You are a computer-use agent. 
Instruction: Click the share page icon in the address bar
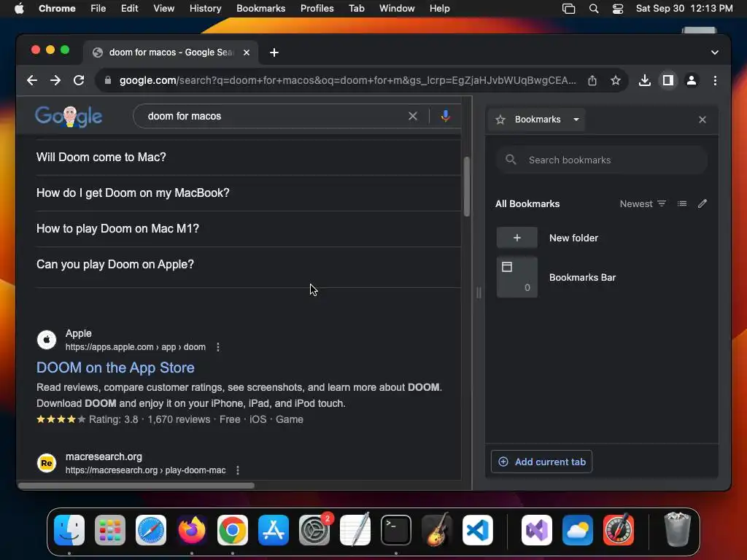pos(592,80)
